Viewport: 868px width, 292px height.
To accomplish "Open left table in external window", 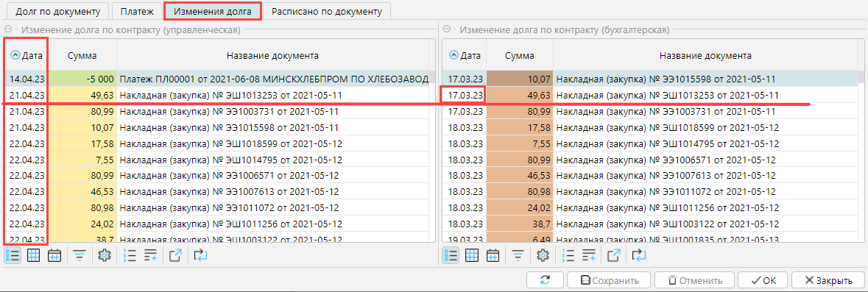I will click(175, 255).
